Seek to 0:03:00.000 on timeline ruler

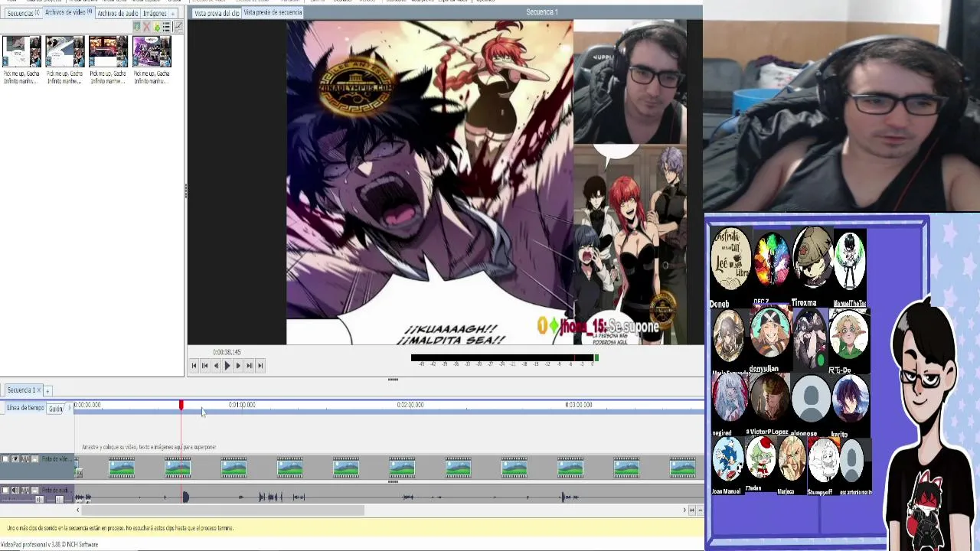(x=579, y=405)
